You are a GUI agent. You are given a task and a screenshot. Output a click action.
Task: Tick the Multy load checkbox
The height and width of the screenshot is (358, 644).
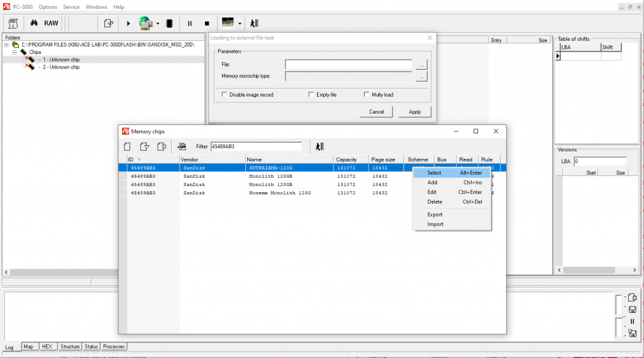(367, 95)
